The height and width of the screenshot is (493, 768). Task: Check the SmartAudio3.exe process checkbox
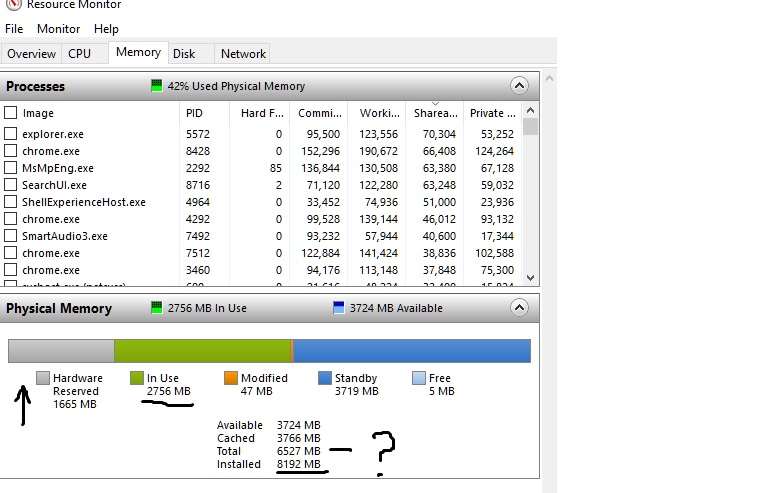coord(10,236)
